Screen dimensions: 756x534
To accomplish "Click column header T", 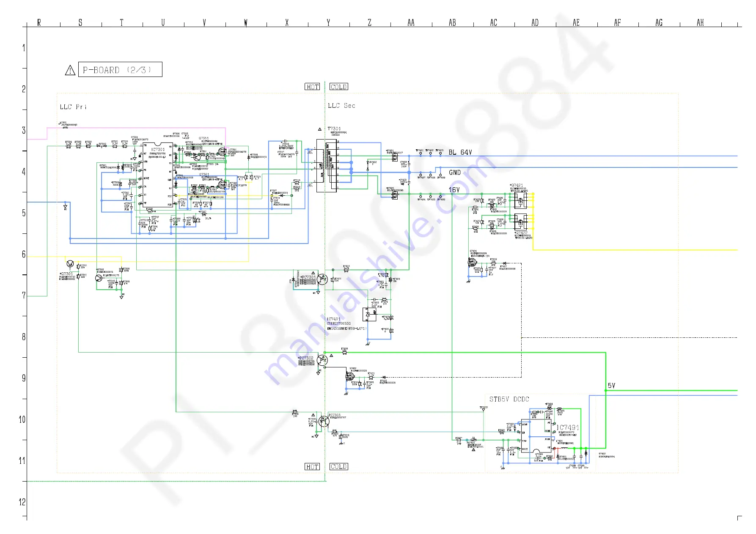I will pyautogui.click(x=121, y=22).
